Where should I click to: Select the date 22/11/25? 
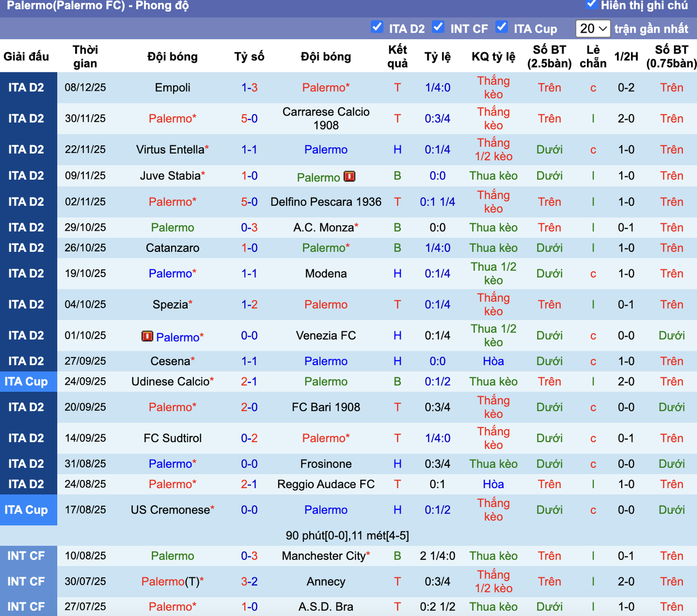point(85,150)
